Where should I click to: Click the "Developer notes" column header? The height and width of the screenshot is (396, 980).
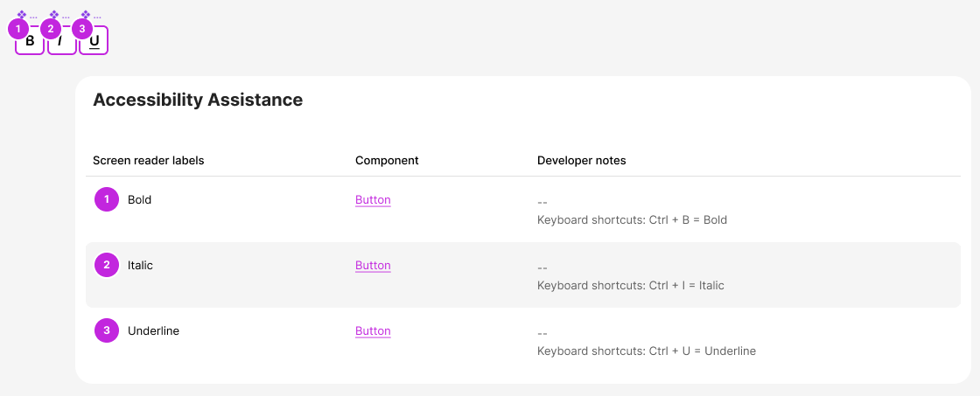point(581,161)
